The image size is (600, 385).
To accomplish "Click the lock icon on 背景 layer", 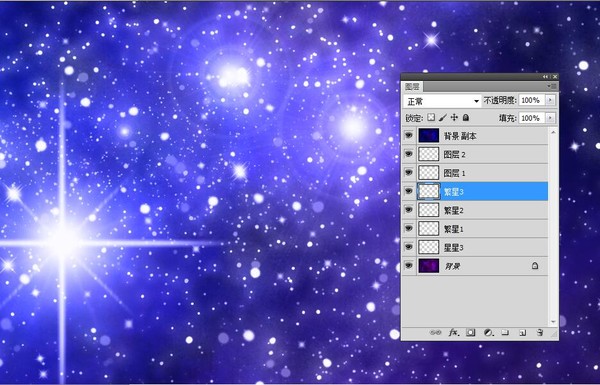I will click(535, 266).
